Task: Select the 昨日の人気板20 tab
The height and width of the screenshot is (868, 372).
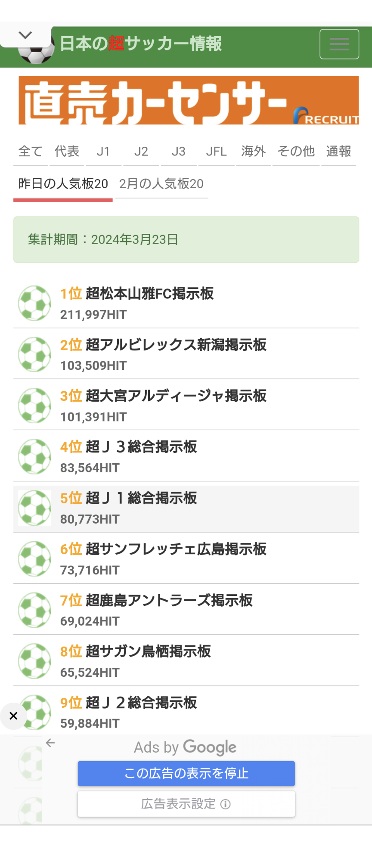Action: (63, 184)
